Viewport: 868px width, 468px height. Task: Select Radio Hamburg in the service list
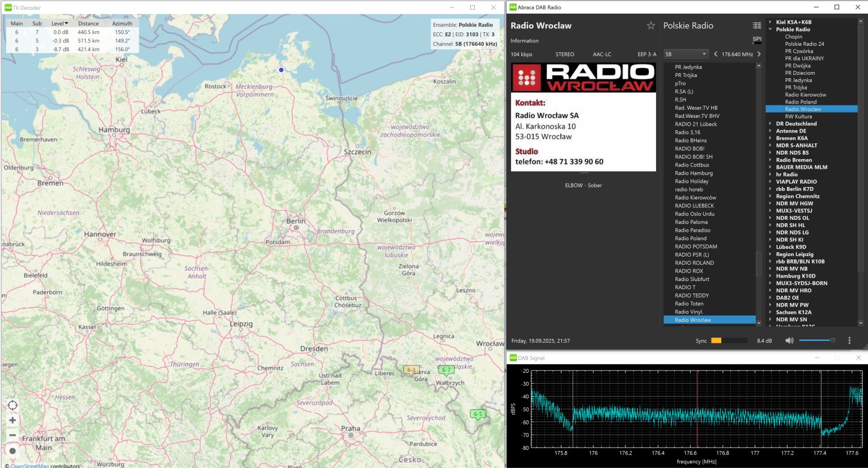pyautogui.click(x=693, y=173)
